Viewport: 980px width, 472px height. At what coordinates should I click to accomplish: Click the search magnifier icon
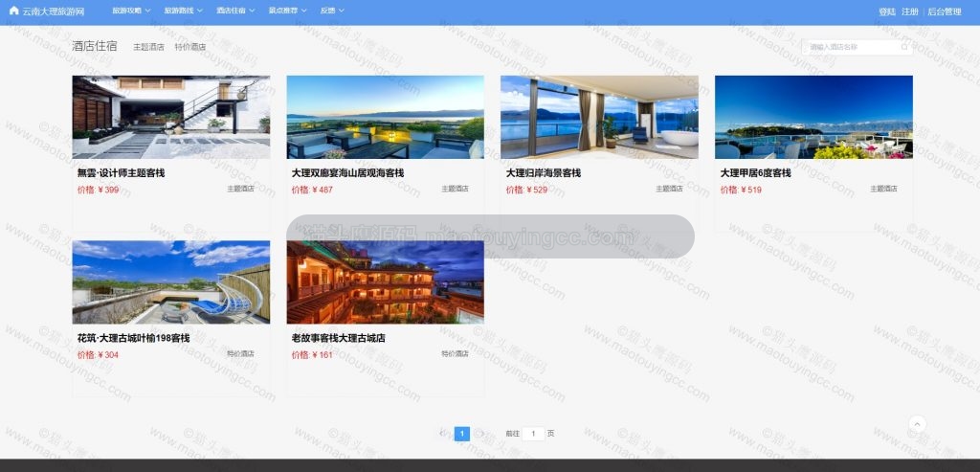point(903,47)
